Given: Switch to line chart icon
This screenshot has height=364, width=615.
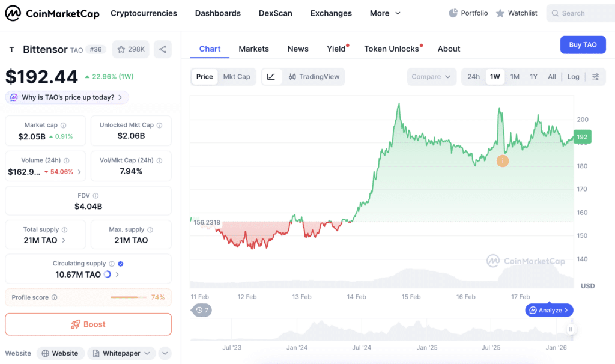Looking at the screenshot, I should (x=271, y=77).
